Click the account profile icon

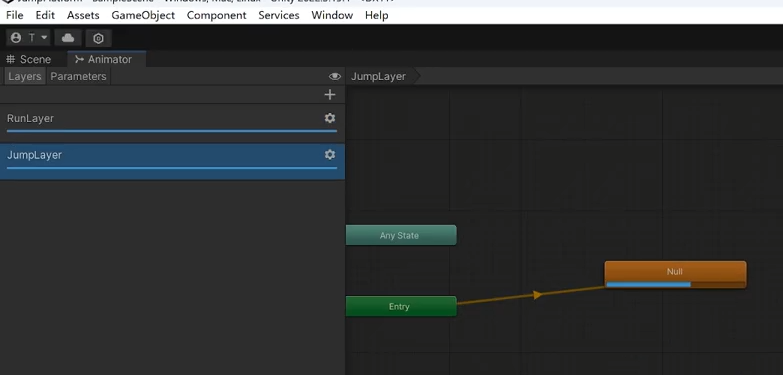pyautogui.click(x=16, y=38)
